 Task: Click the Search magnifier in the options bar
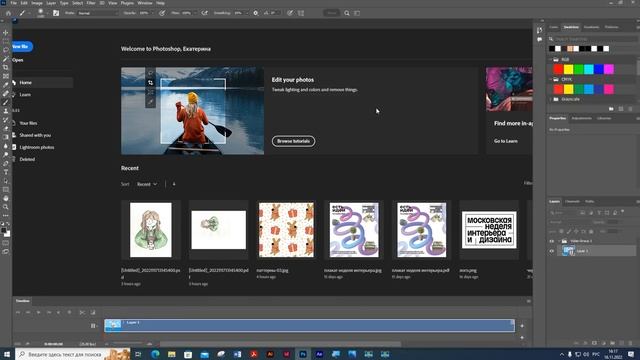tap(347, 13)
